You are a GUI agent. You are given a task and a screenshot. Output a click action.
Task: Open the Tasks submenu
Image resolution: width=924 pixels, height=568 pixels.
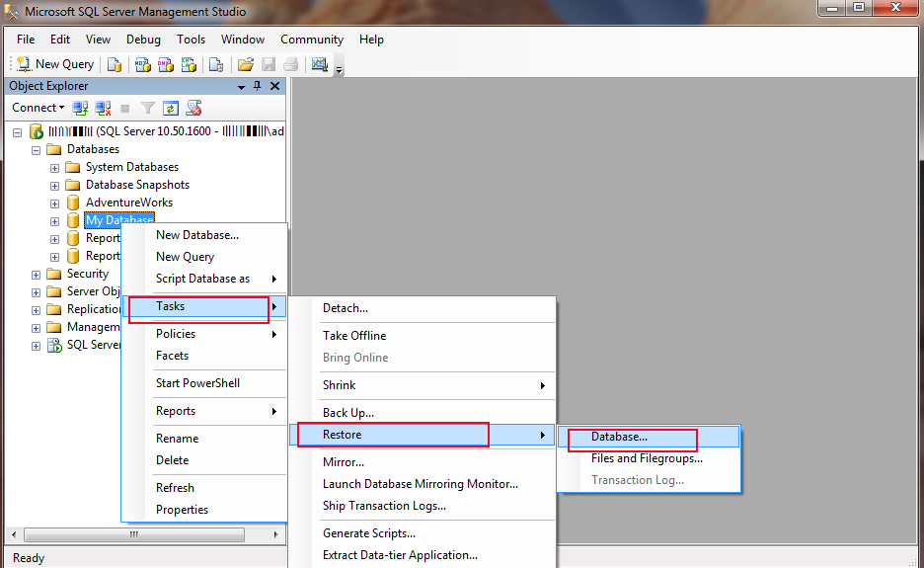tap(204, 306)
